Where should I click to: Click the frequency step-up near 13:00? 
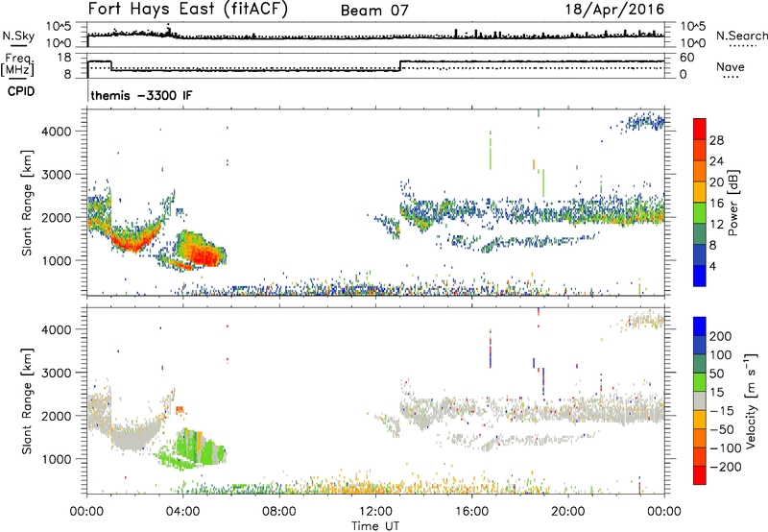coord(400,66)
